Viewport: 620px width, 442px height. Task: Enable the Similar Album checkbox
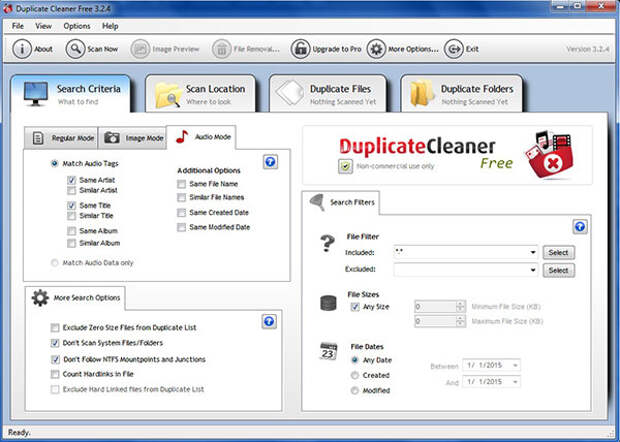click(x=71, y=243)
